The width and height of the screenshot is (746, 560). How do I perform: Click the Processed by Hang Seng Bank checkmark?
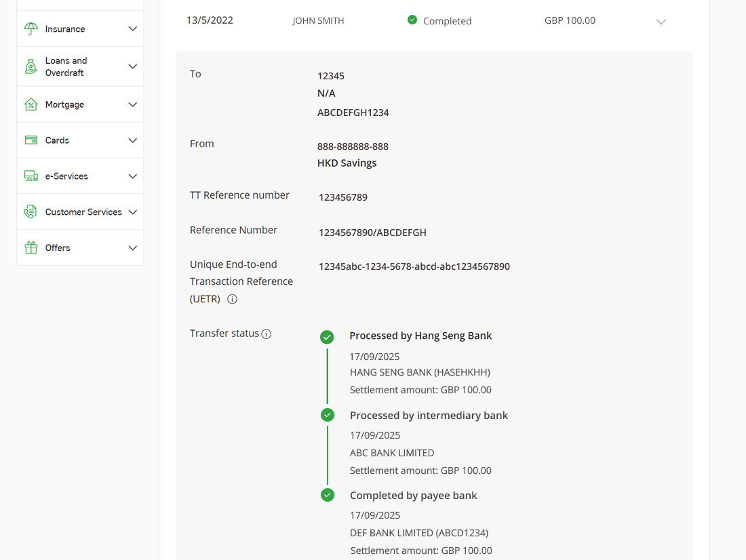click(x=327, y=337)
